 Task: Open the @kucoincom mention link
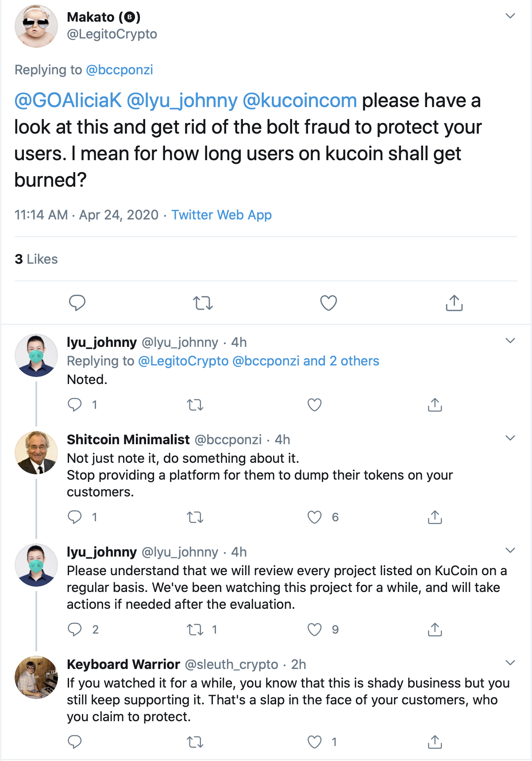pyautogui.click(x=300, y=100)
